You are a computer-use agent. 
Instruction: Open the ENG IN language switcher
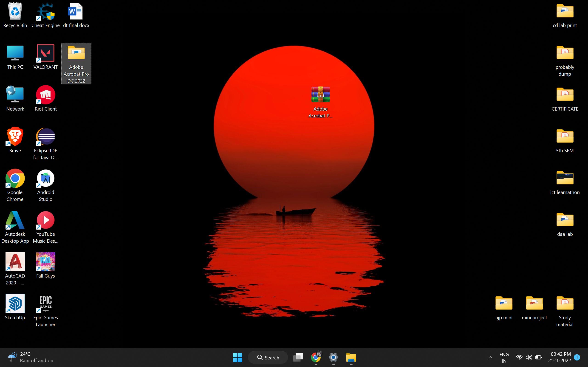(504, 357)
